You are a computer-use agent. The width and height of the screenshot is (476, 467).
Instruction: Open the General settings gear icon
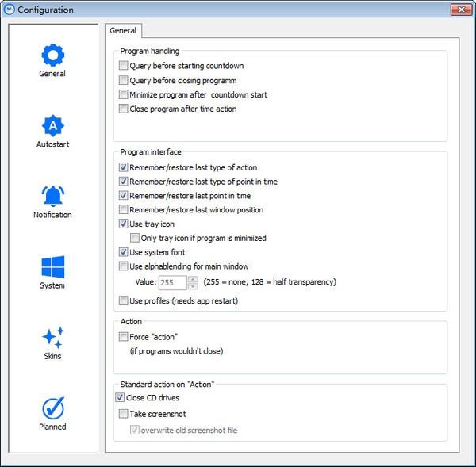(x=53, y=55)
